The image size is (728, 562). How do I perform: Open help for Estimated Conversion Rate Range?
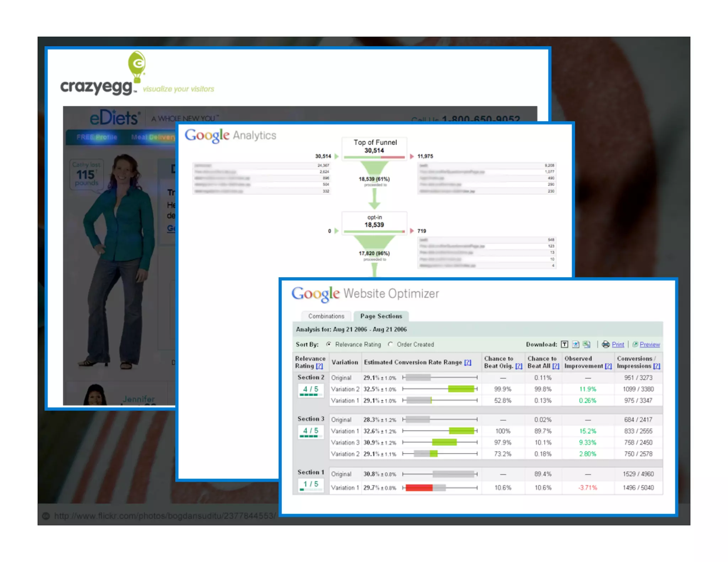click(x=467, y=362)
